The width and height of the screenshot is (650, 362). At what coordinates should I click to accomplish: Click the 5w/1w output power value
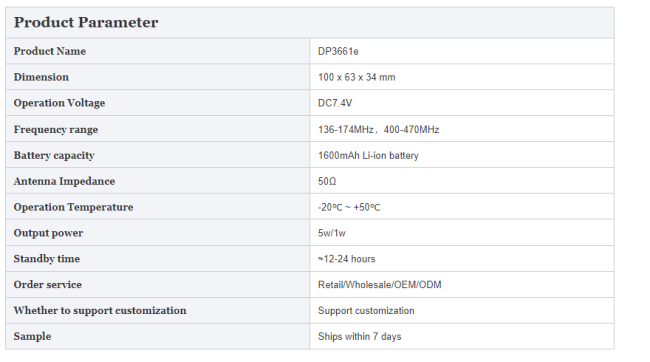click(332, 233)
